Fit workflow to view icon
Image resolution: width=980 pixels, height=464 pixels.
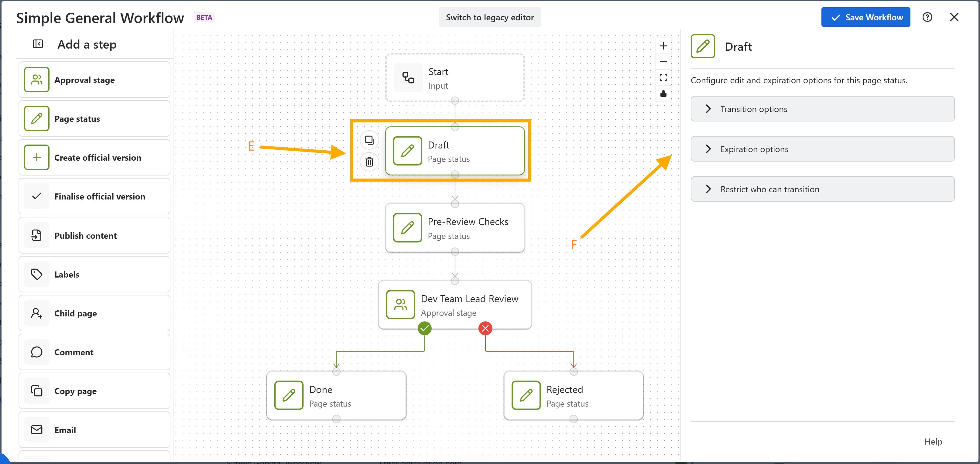point(663,78)
